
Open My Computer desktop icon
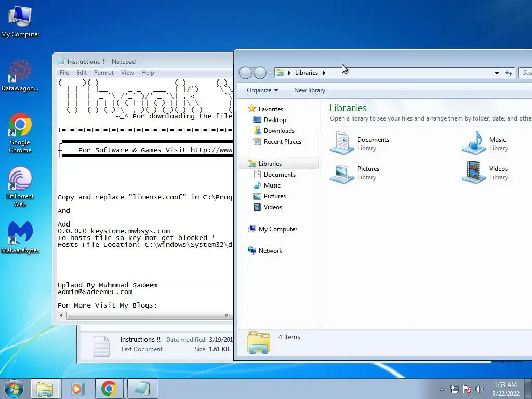point(20,22)
